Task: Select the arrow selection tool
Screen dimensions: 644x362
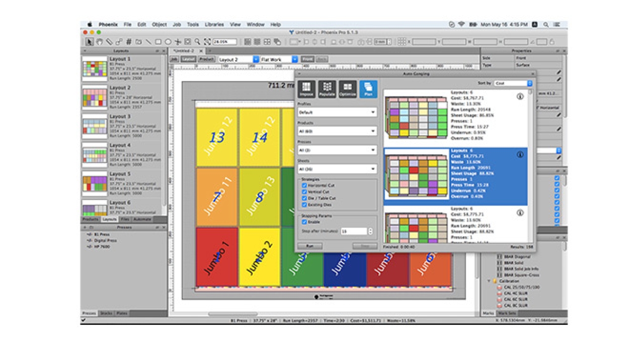Action: [x=89, y=42]
